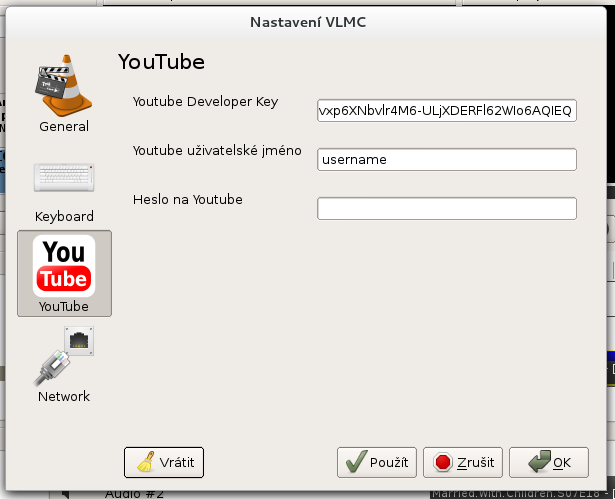Cancel the dialog with Zrušit text
The image size is (615, 499).
[475, 463]
